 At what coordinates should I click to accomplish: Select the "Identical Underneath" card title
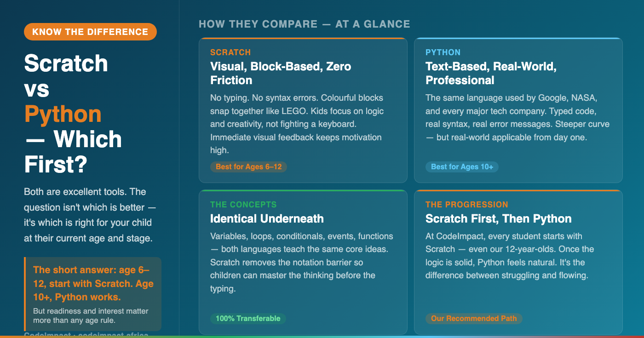pyautogui.click(x=267, y=219)
